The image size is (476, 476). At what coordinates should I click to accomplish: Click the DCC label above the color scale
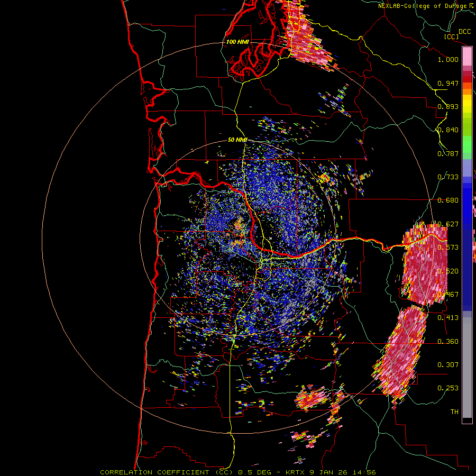tap(464, 32)
